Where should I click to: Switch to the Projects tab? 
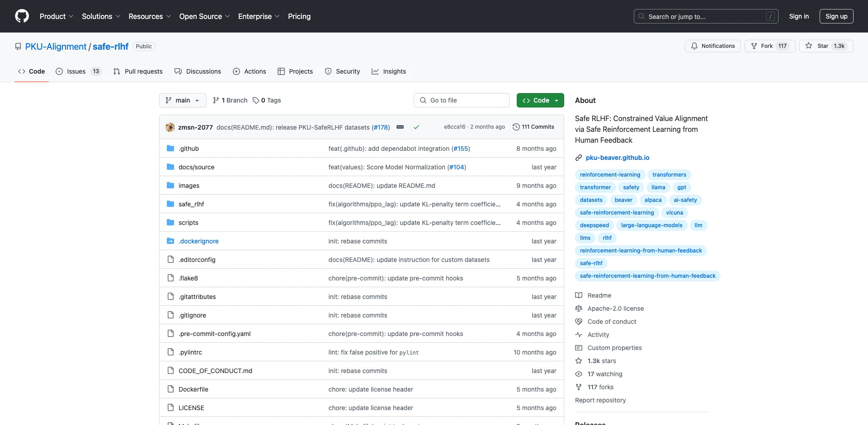click(x=295, y=71)
